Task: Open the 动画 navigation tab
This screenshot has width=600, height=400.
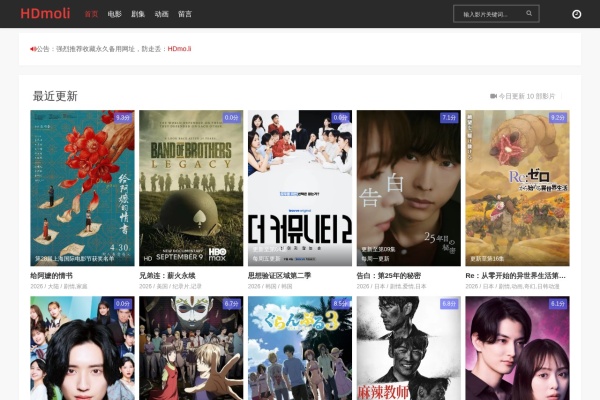Action: [x=161, y=14]
